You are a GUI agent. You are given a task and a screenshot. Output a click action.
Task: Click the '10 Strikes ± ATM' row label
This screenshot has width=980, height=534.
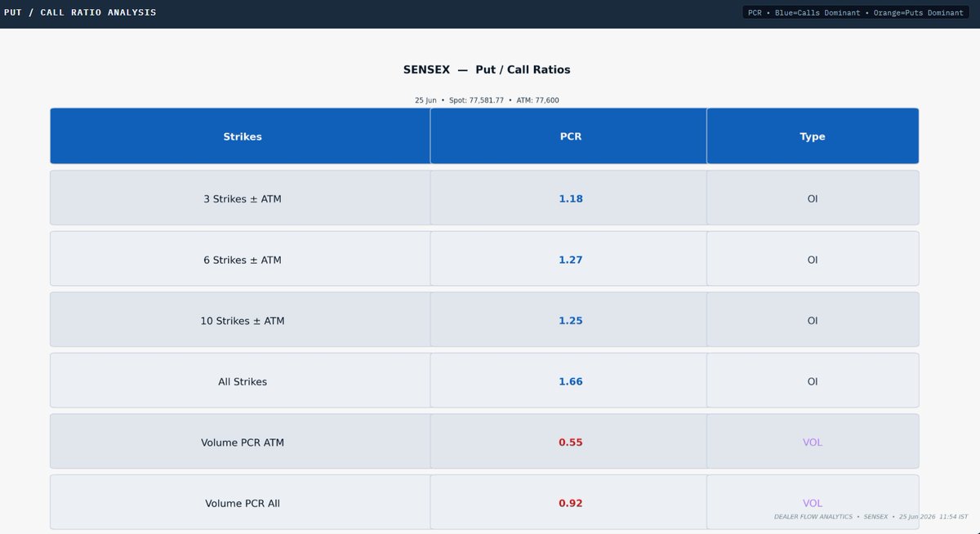243,321
